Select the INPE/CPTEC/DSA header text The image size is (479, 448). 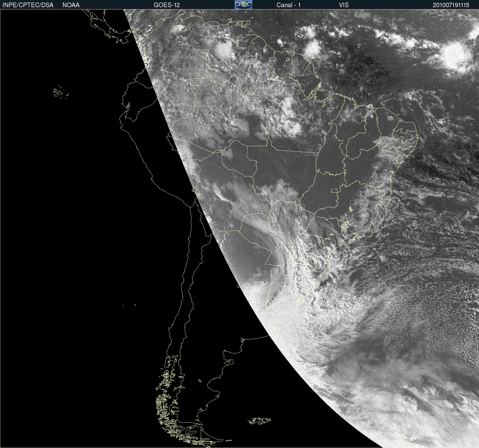28,5
